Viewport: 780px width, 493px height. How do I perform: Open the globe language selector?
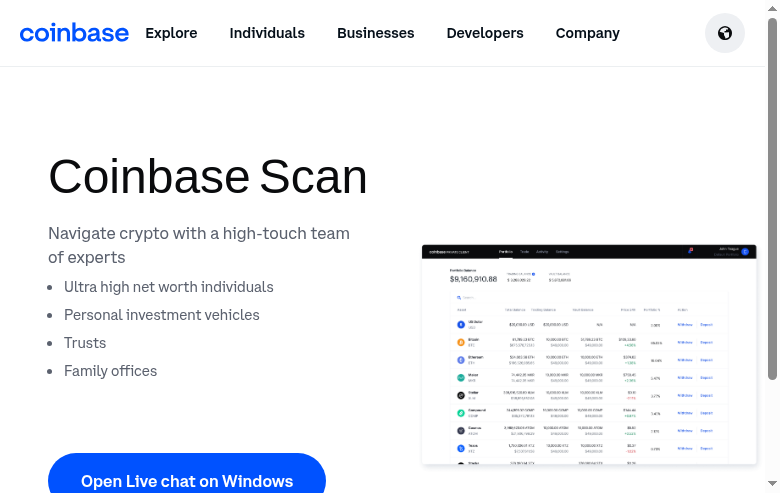tap(725, 33)
